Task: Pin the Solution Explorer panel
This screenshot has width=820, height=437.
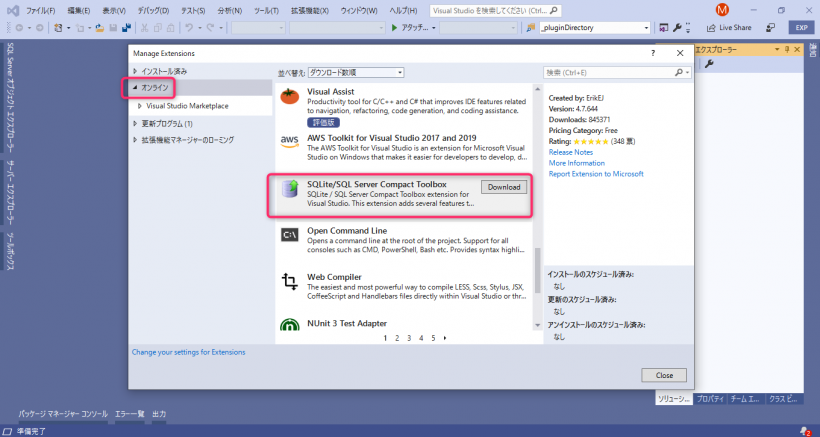Action: [x=787, y=50]
